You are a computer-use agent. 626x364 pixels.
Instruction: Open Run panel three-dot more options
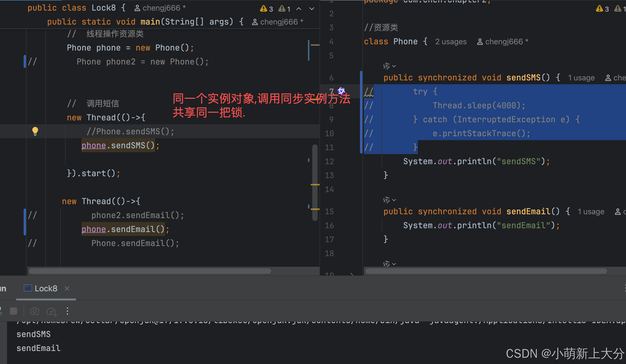click(67, 311)
